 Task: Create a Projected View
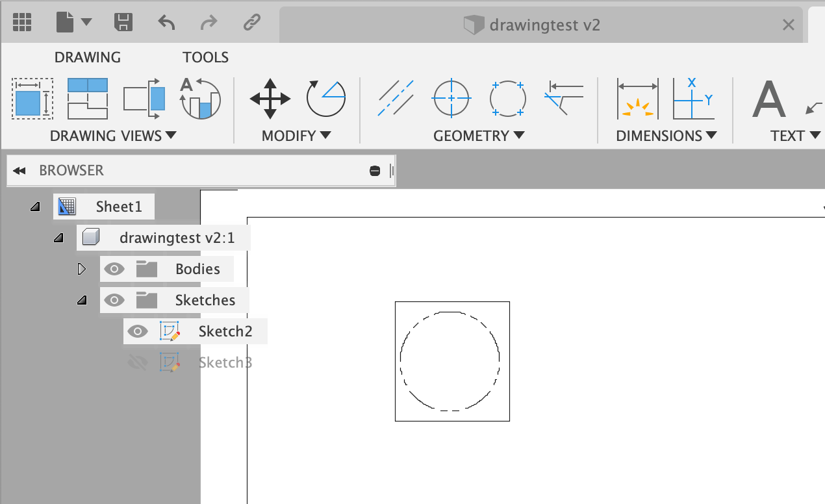pos(88,99)
